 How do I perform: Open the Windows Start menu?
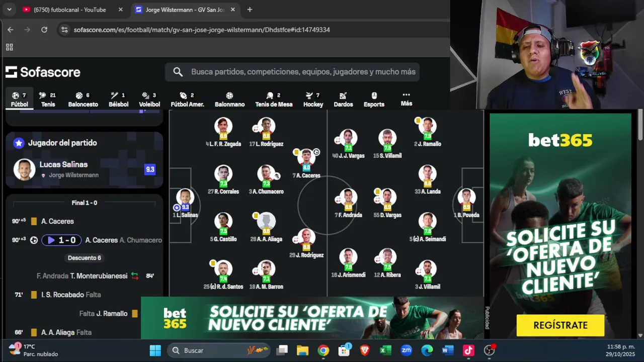pos(155,350)
